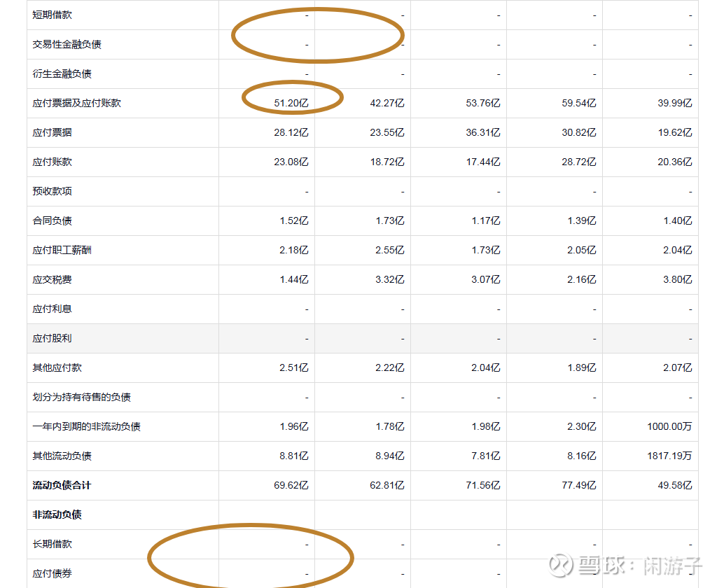Click the 一年内到期的非流动负债 row label
This screenshot has height=588, width=724.
pyautogui.click(x=86, y=426)
